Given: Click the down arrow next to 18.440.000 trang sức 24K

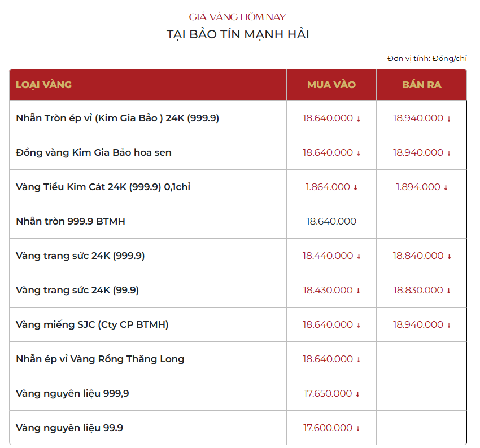Looking at the screenshot, I should coord(359,256).
